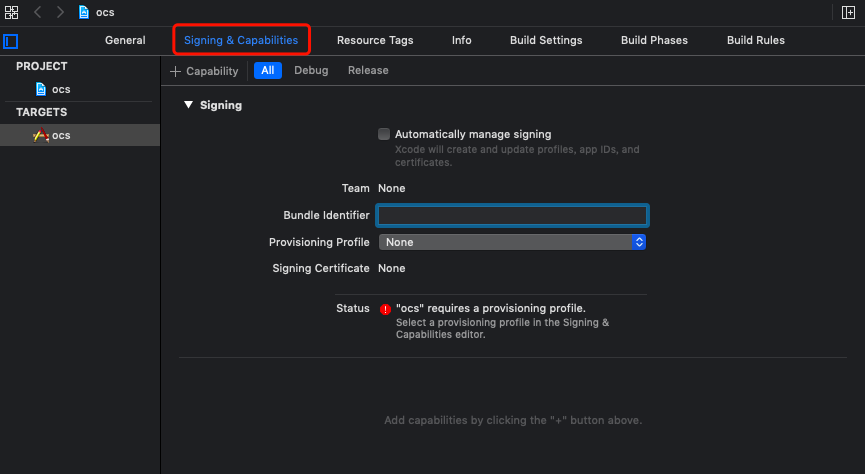Viewport: 865px width, 474px height.
Task: Enable Automatically manage signing checkbox
Action: click(x=384, y=134)
